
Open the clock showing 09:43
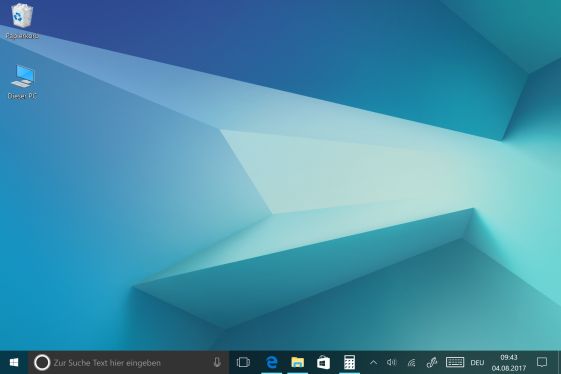coord(509,363)
